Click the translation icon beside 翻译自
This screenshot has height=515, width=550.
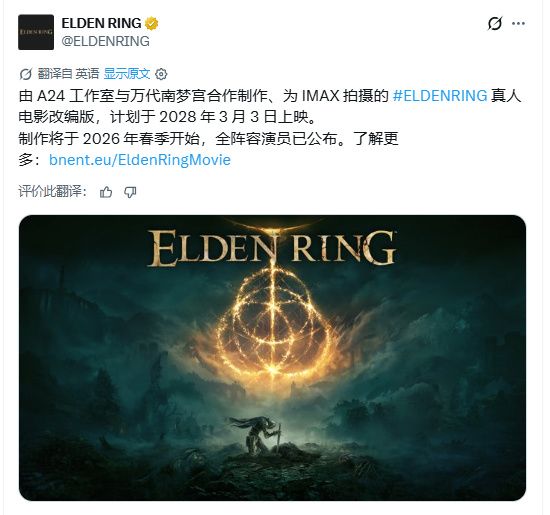tap(26, 74)
